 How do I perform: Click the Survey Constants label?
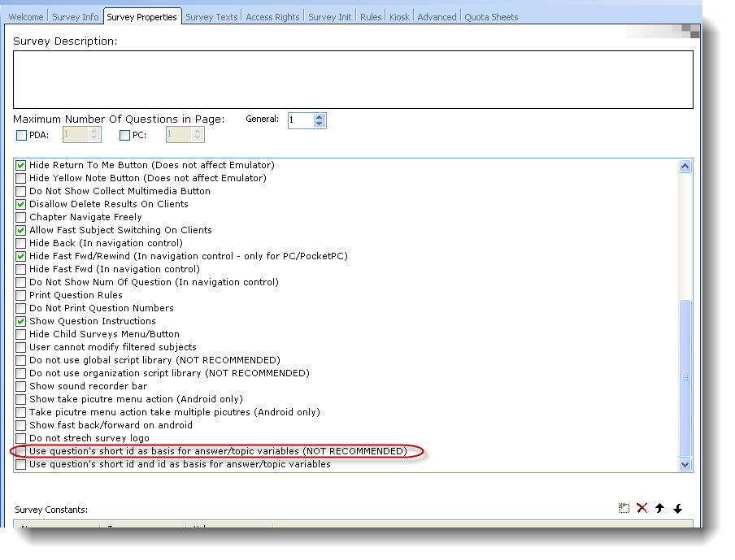(51, 510)
